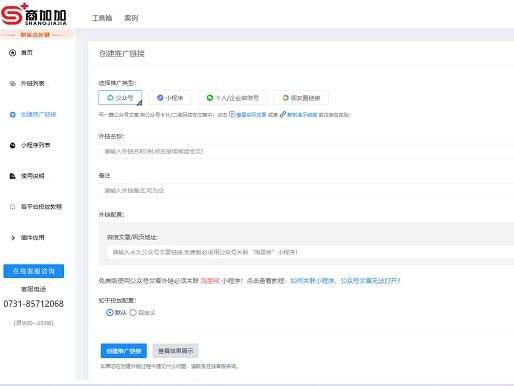514x386 pixels.
Task: Click the 外链列表 link-list icon
Action: coord(12,84)
